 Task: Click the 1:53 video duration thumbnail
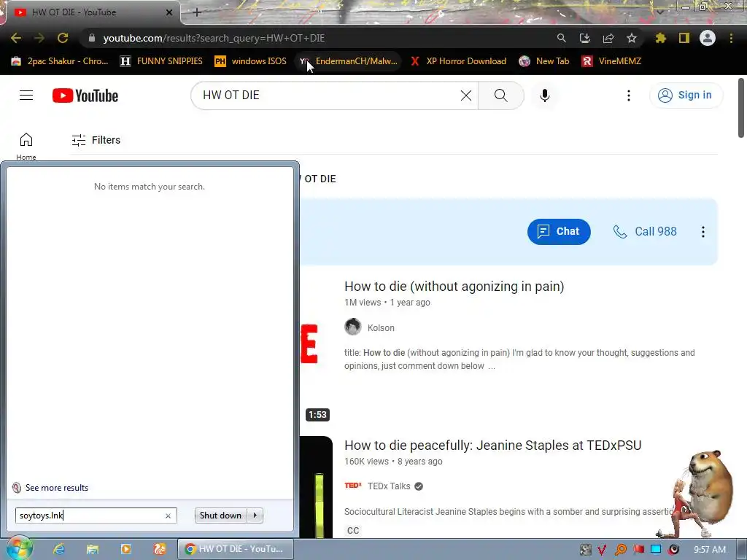tap(317, 415)
